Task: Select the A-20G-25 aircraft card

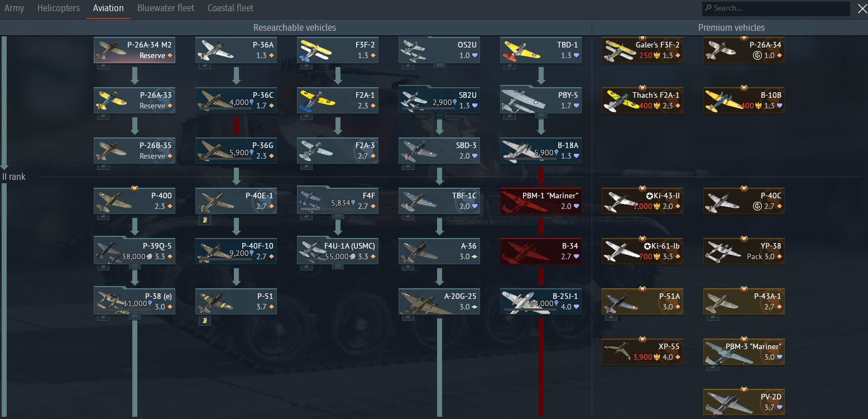Action: [x=439, y=302]
